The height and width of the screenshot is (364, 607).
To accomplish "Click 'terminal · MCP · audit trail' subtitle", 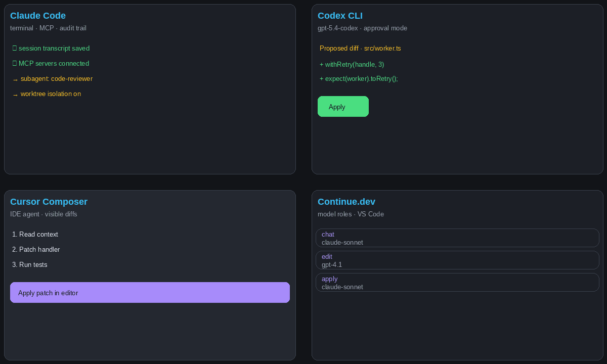I will coord(48,28).
